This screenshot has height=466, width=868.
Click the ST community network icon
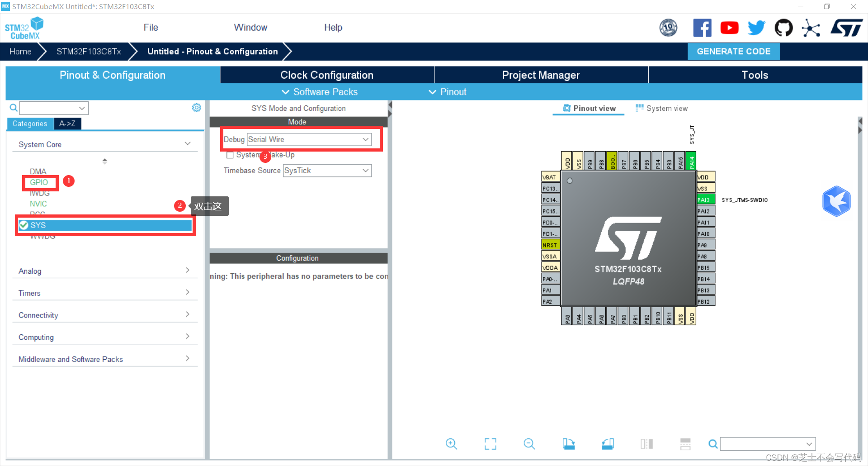811,28
